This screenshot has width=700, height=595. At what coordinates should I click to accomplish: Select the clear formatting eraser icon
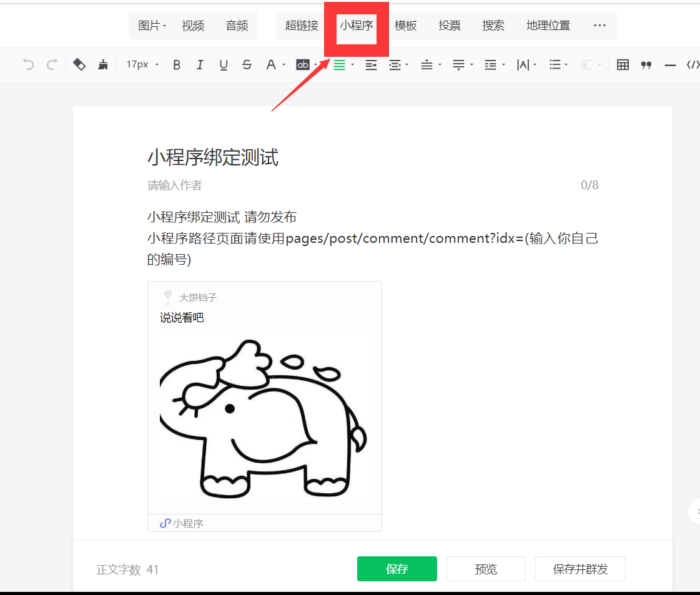click(79, 65)
